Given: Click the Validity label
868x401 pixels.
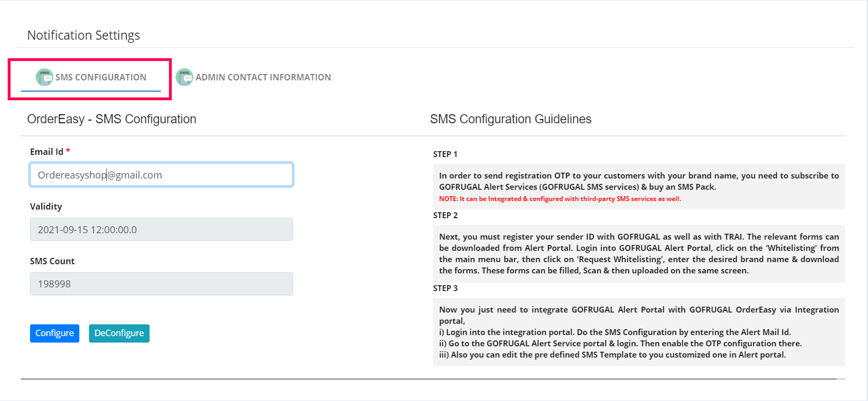Looking at the screenshot, I should click(46, 206).
